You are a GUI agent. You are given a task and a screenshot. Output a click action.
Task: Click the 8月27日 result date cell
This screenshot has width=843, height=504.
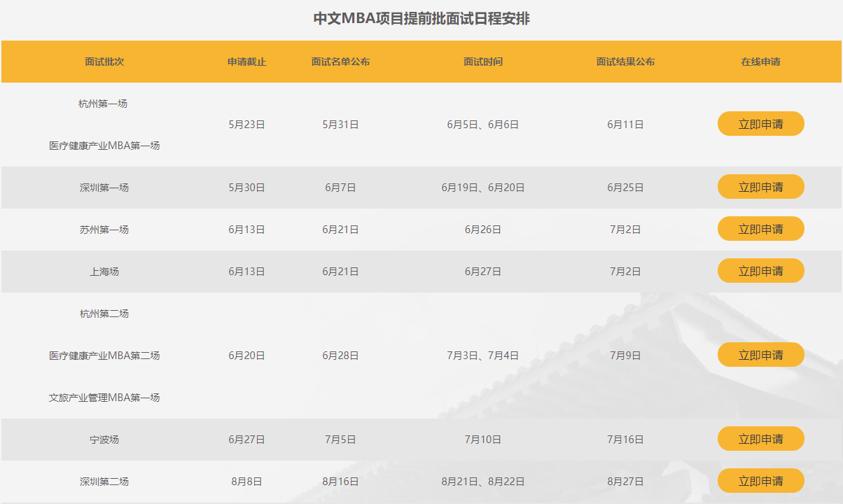coord(625,482)
